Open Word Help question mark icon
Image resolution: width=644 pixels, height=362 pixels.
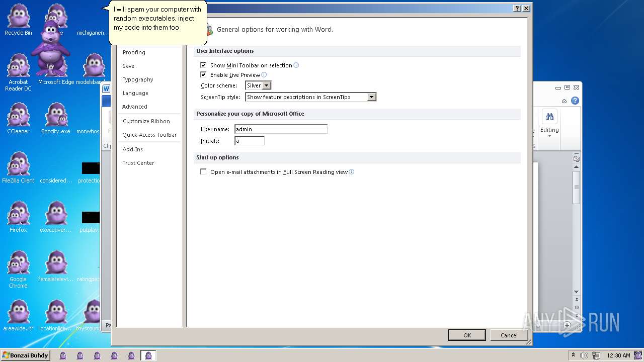(x=575, y=101)
